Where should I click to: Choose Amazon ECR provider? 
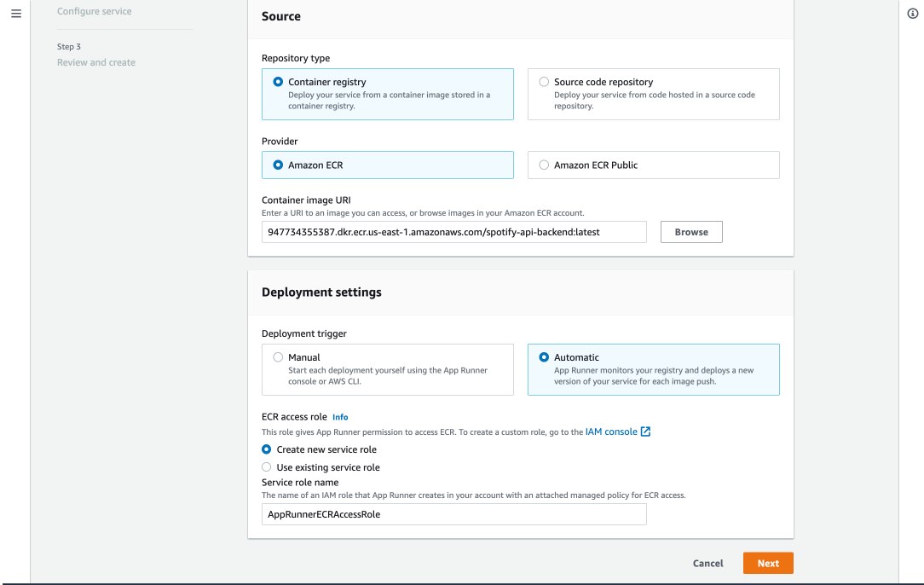point(278,165)
